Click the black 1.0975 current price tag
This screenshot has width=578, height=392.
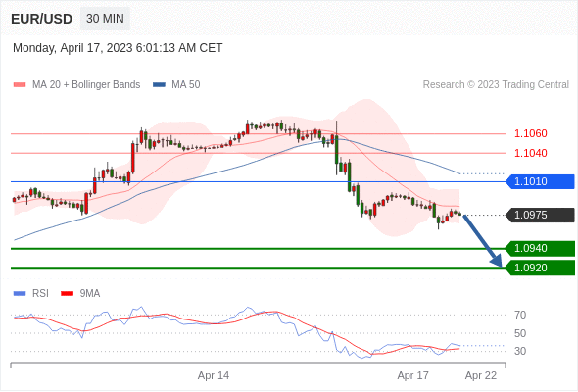click(x=541, y=215)
